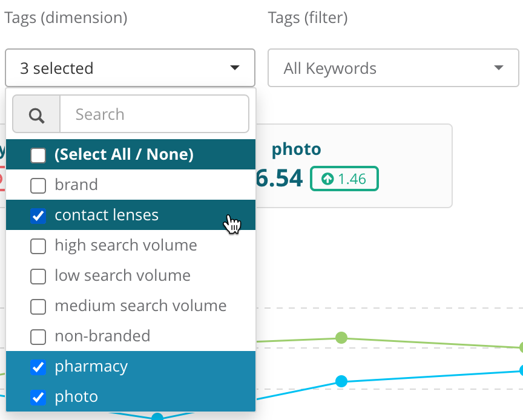Expand the '3 selected' combo box
The image size is (523, 420).
coord(130,68)
